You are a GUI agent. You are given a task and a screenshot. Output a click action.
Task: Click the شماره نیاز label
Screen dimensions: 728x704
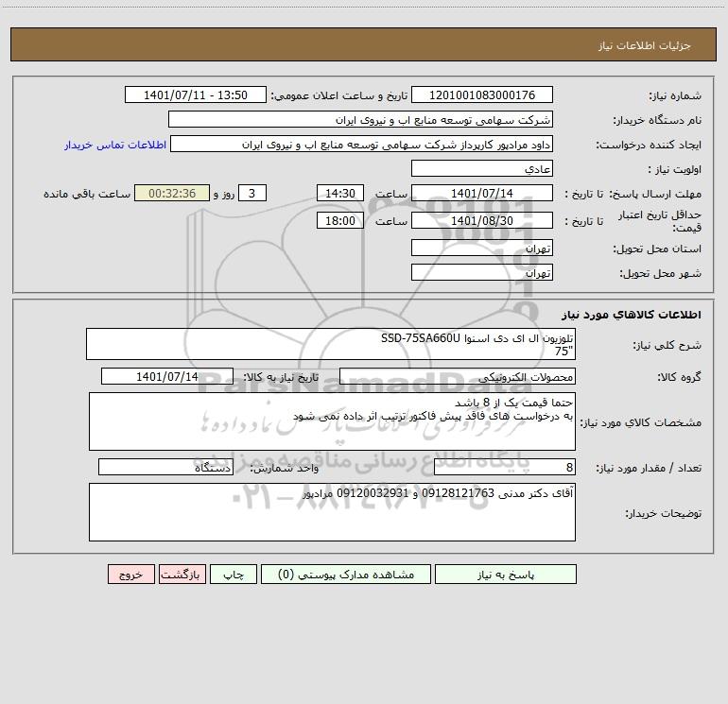pos(675,96)
